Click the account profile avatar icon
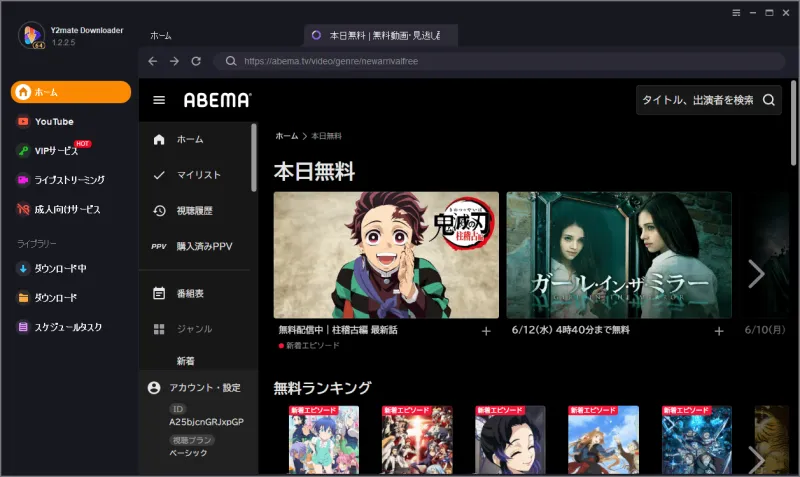 click(154, 388)
